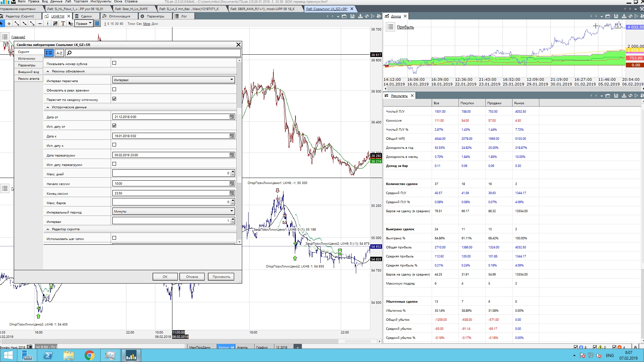Collapse the Исторические данные section
The height and width of the screenshot is (362, 644).
click(48, 107)
